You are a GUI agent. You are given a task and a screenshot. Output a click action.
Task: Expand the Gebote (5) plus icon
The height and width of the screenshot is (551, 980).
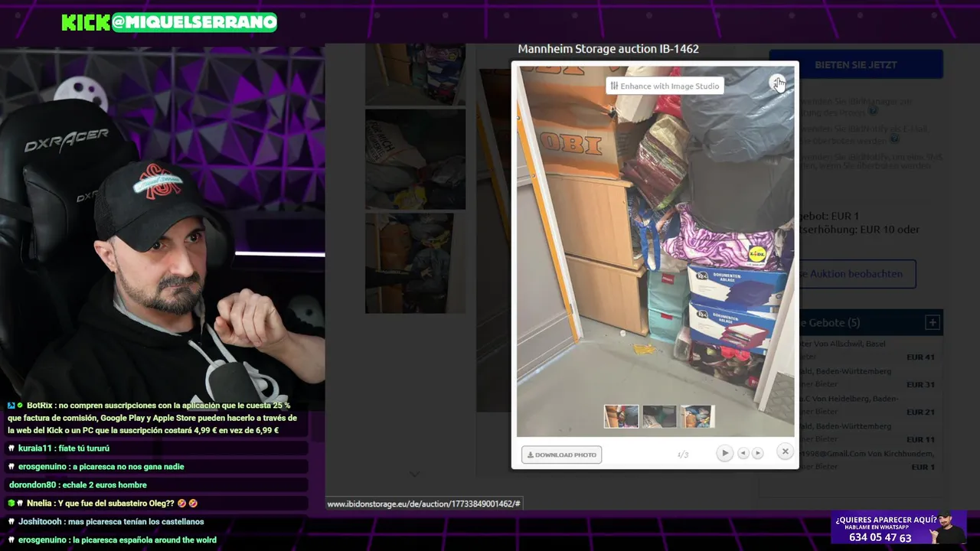pyautogui.click(x=932, y=323)
